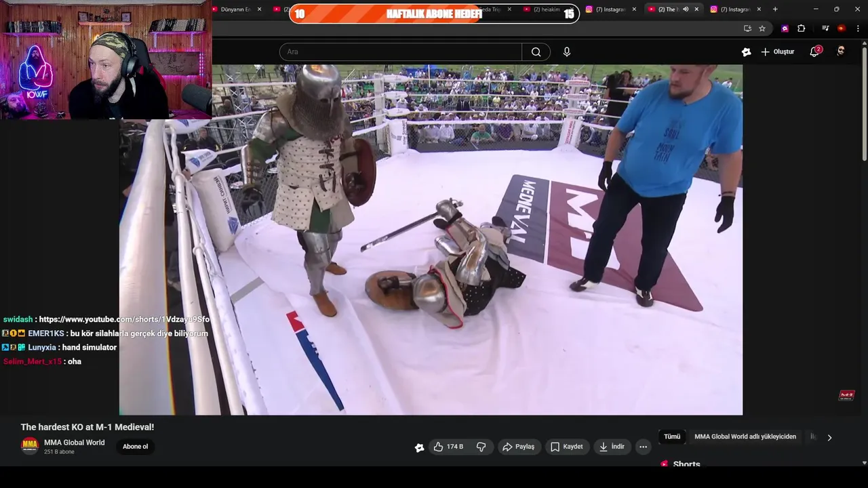Open the YouTube shorts link in chat
This screenshot has height=488, width=868.
[124, 319]
